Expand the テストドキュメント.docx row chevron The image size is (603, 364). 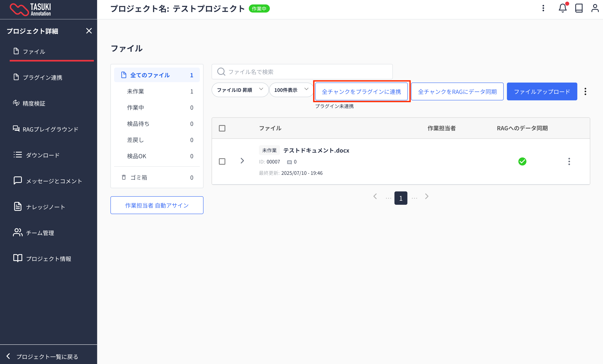tap(242, 161)
